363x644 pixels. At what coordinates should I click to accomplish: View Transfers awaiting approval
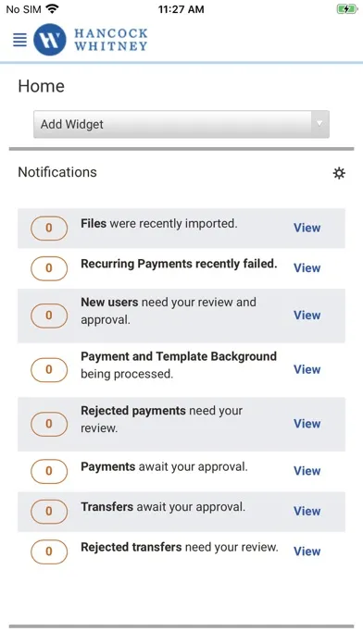tap(307, 511)
